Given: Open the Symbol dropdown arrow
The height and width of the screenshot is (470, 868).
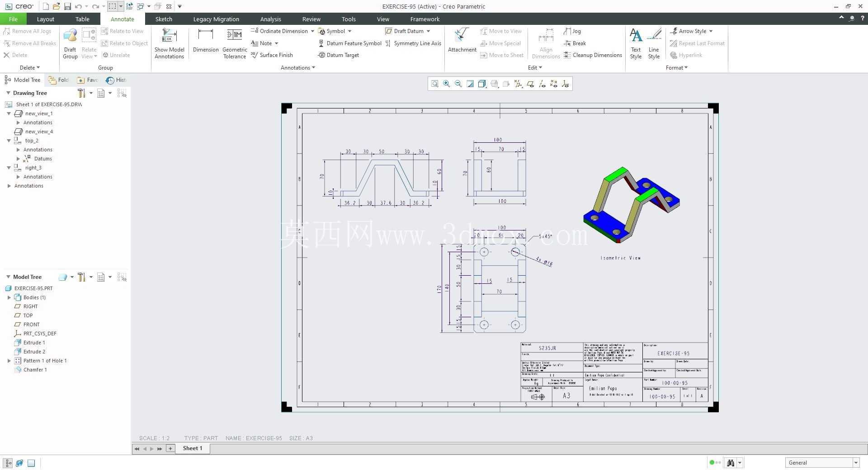Looking at the screenshot, I should coord(349,31).
